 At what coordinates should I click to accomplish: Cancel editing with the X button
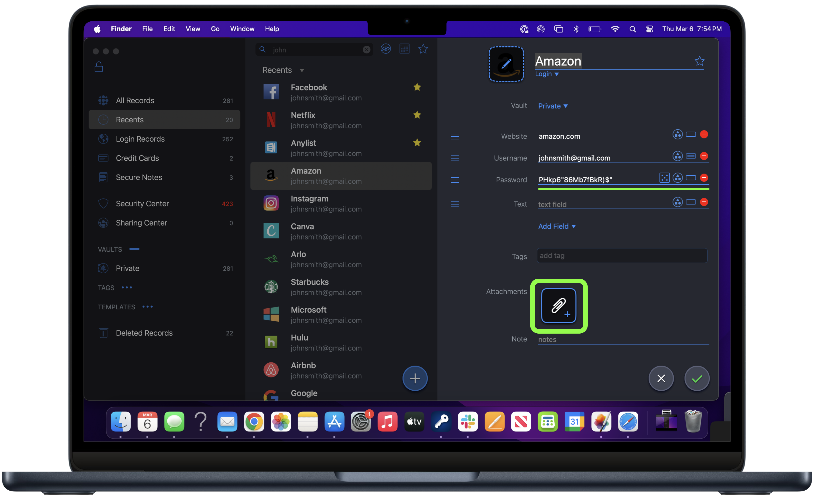point(661,378)
